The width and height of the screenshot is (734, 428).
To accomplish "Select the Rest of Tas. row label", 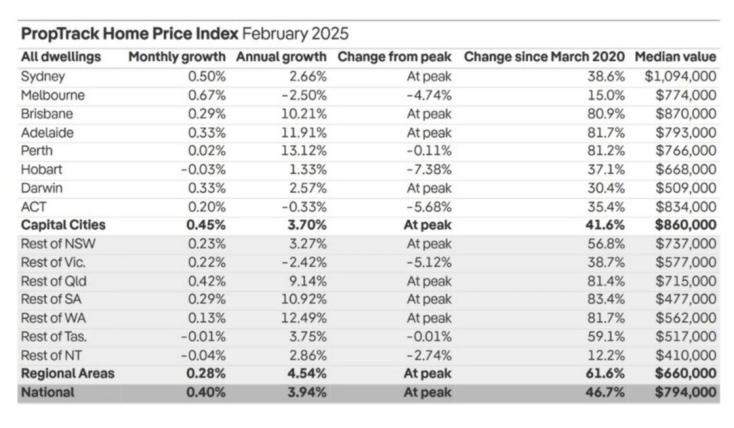I will (54, 336).
